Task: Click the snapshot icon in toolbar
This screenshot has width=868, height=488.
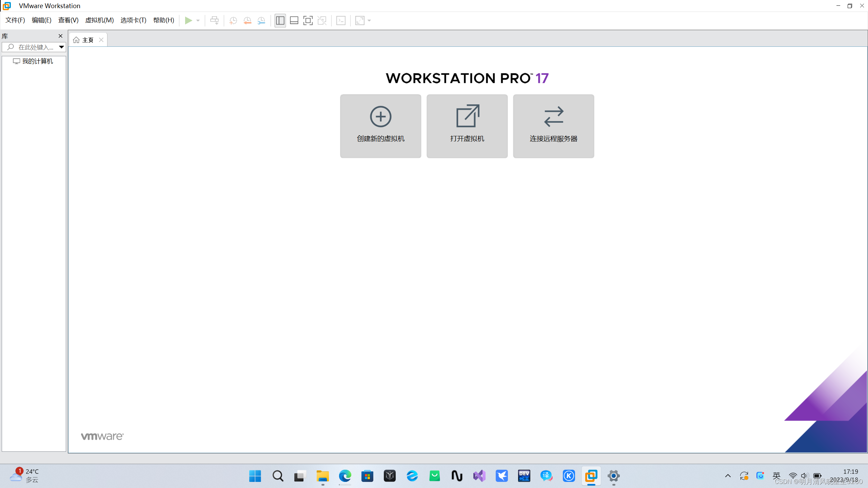Action: pos(233,20)
